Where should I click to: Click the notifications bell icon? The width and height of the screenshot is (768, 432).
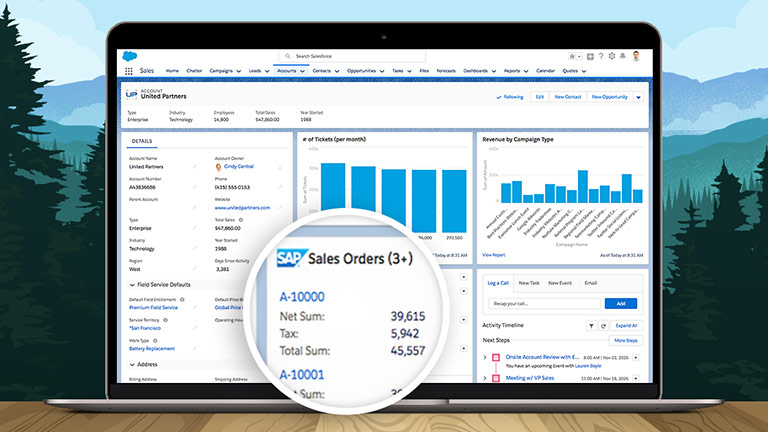point(621,56)
